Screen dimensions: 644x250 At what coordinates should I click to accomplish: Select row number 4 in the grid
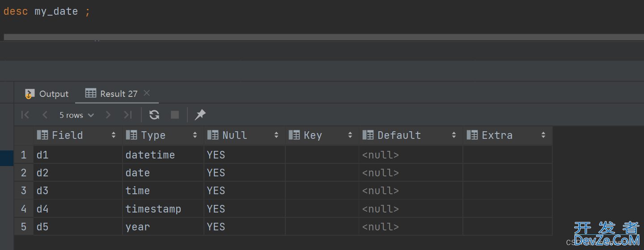24,209
